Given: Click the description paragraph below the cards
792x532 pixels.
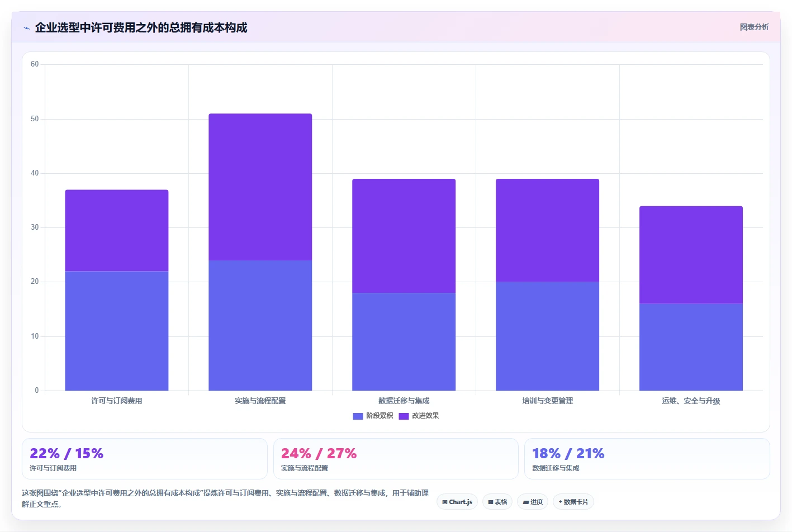Looking at the screenshot, I should (x=225, y=498).
